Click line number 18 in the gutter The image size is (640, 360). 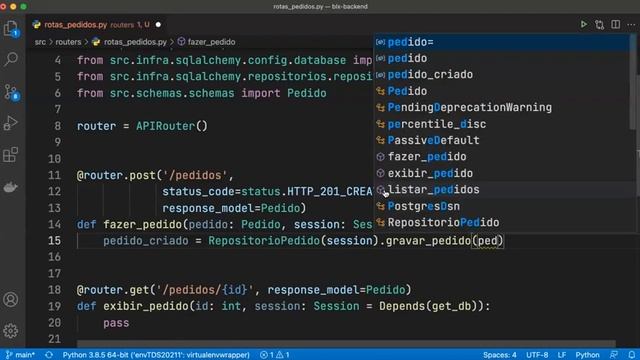coord(54,290)
